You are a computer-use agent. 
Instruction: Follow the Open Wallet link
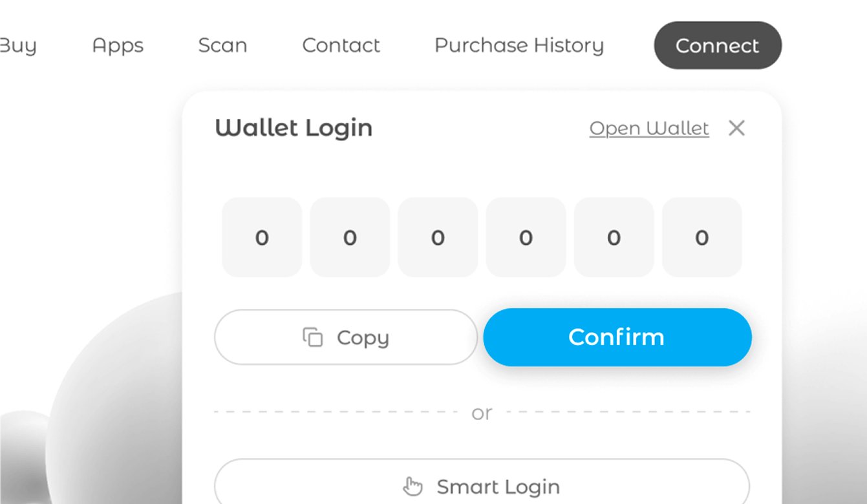[x=649, y=128]
